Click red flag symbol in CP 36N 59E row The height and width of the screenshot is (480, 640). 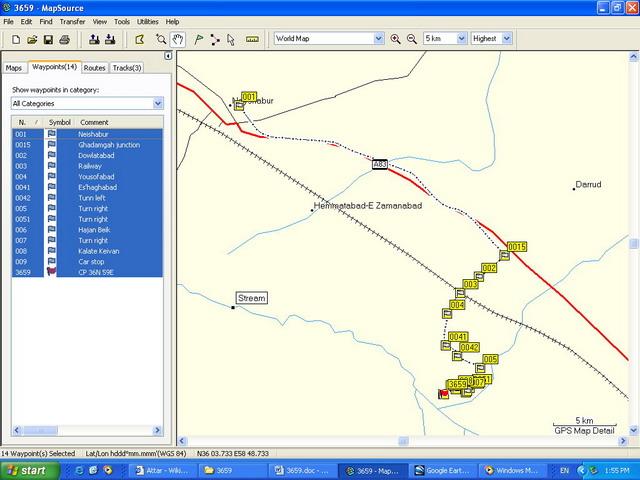click(51, 272)
